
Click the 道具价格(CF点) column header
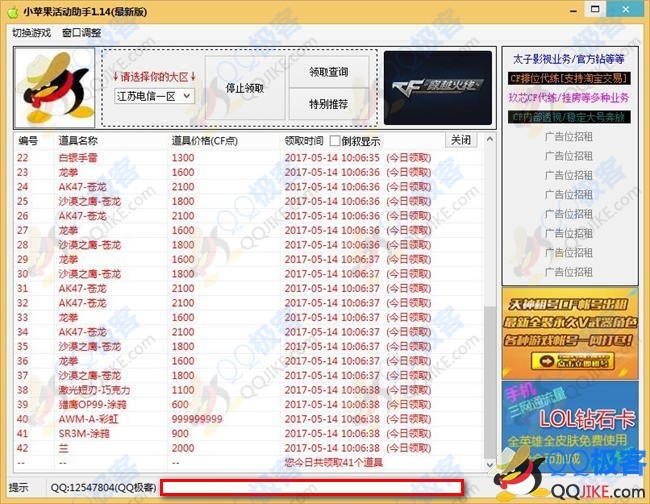[x=205, y=141]
